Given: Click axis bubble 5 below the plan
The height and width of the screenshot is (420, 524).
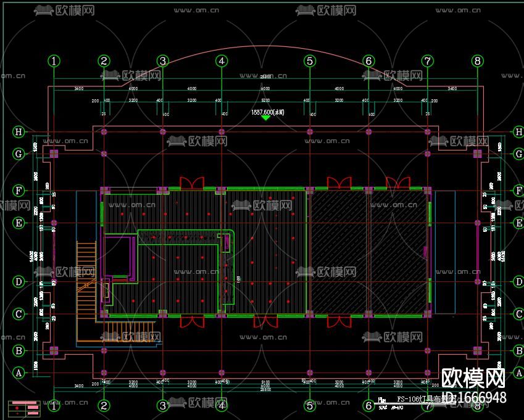Looking at the screenshot, I should click(x=310, y=406).
